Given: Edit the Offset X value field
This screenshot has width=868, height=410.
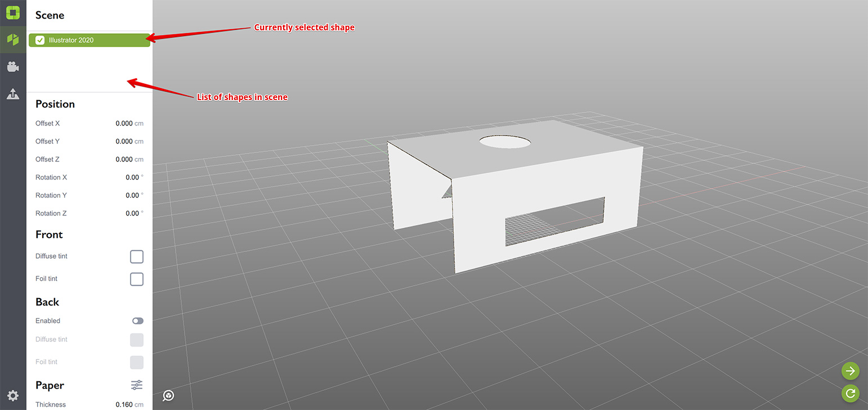Looking at the screenshot, I should (x=124, y=123).
